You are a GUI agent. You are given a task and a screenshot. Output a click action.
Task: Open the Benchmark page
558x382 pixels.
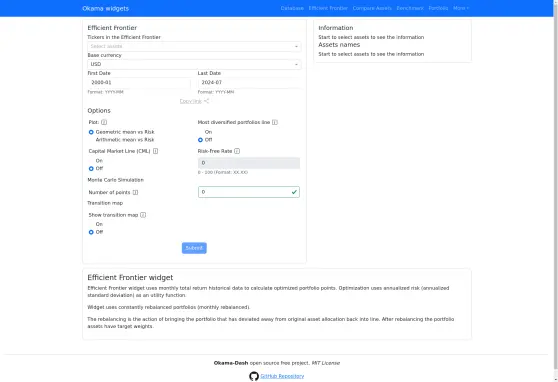coord(410,8)
